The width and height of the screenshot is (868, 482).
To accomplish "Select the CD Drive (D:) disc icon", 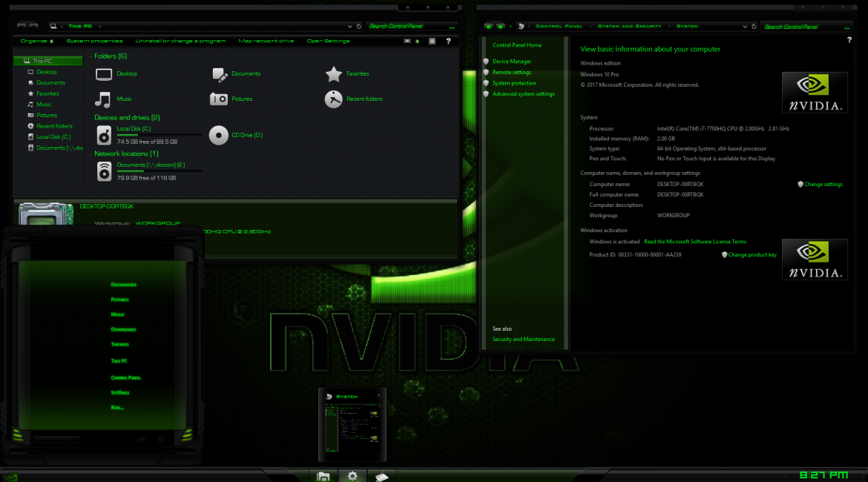I will tap(219, 135).
